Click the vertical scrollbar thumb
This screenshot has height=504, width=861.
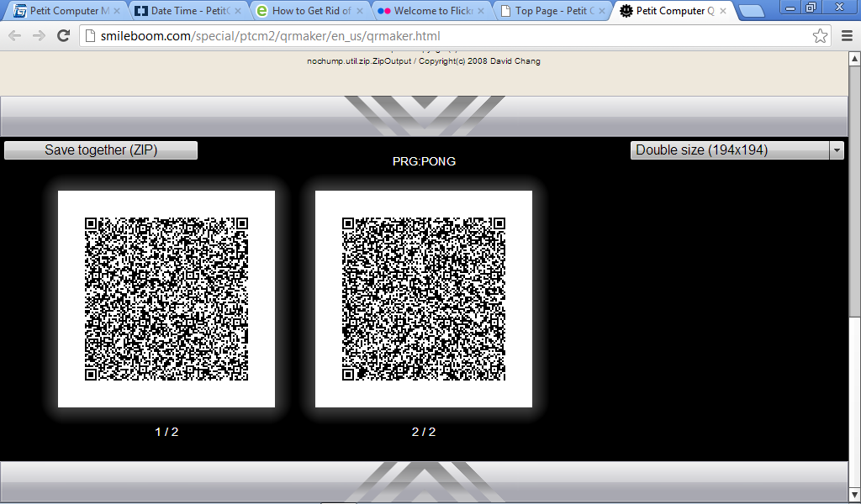point(854,191)
